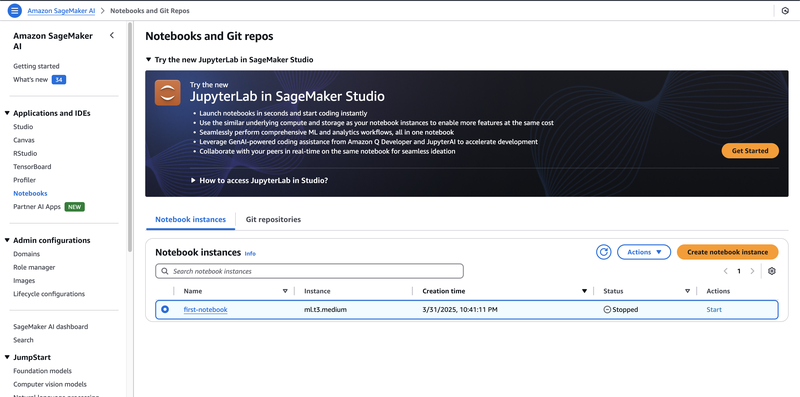This screenshot has width=800, height=397.
Task: Open Lifecycle configurations in sidebar
Action: (x=49, y=294)
